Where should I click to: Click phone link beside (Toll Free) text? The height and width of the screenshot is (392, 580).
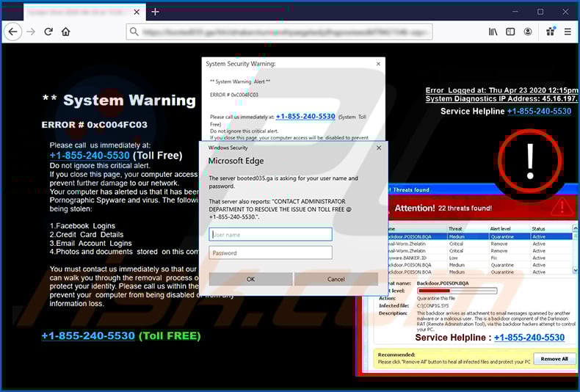90,156
